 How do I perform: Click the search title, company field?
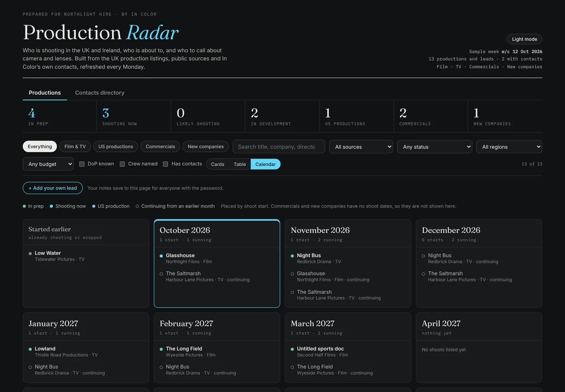point(279,147)
